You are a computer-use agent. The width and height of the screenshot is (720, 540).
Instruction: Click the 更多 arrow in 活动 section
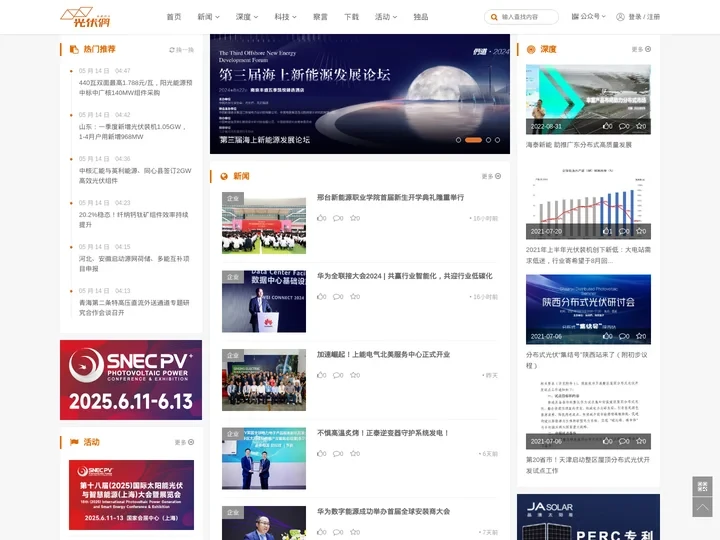click(x=191, y=442)
